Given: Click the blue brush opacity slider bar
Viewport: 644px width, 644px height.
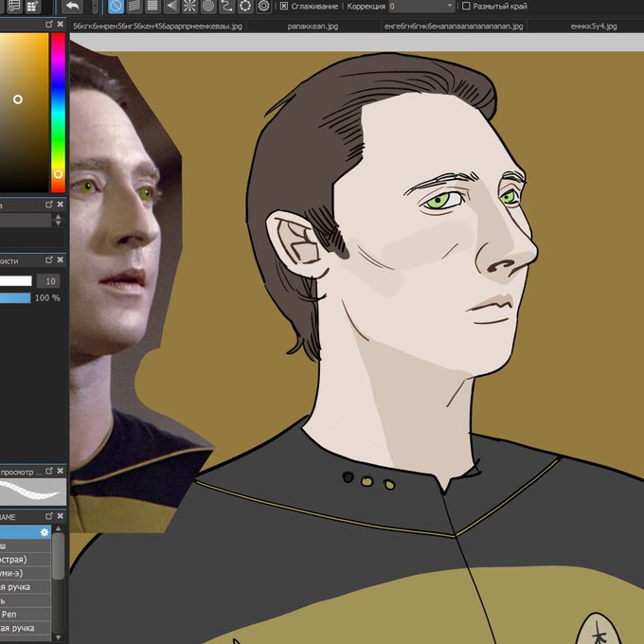Looking at the screenshot, I should point(15,297).
